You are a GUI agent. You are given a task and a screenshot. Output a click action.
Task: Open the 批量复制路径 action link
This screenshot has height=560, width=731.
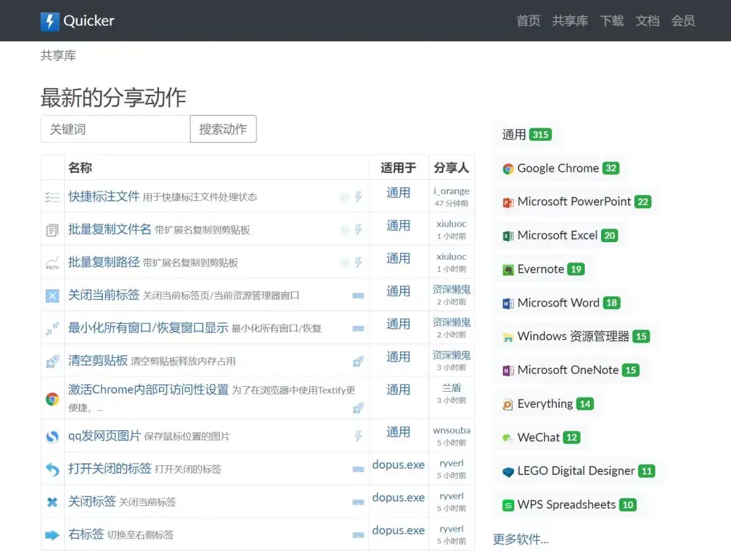pos(104,262)
